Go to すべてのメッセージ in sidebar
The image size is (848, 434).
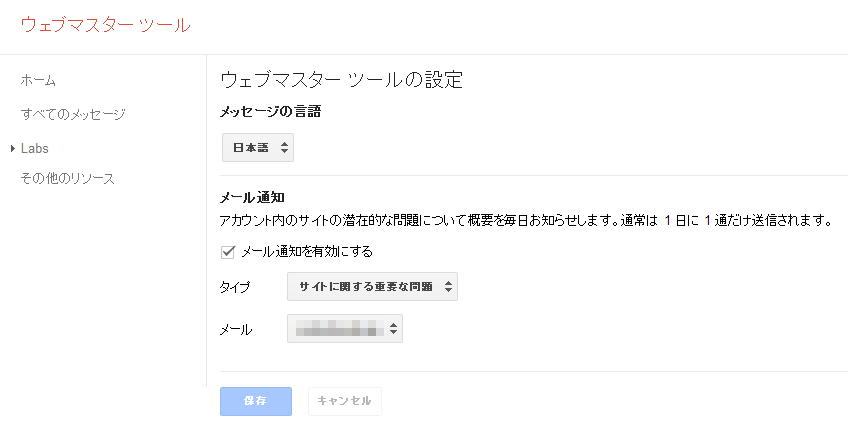pyautogui.click(x=73, y=114)
